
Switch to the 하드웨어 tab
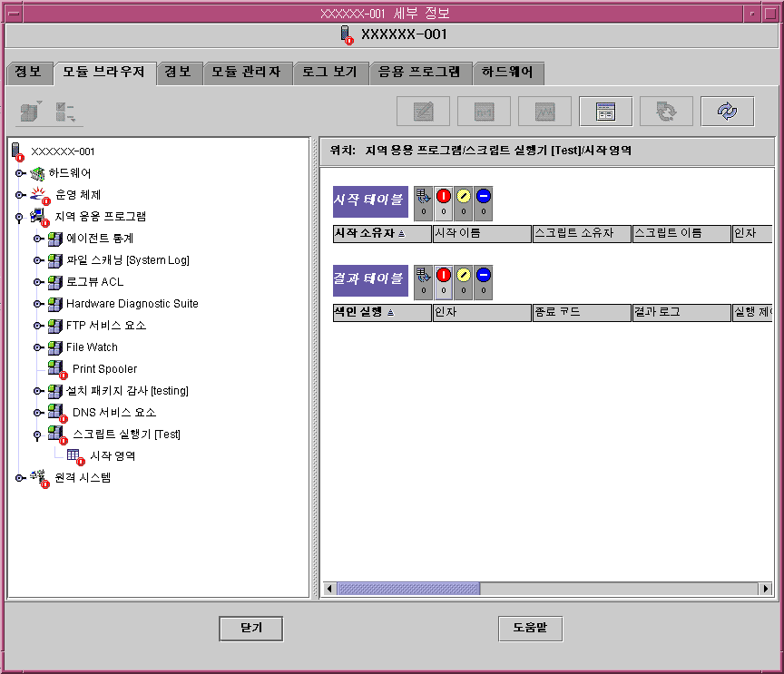[510, 73]
